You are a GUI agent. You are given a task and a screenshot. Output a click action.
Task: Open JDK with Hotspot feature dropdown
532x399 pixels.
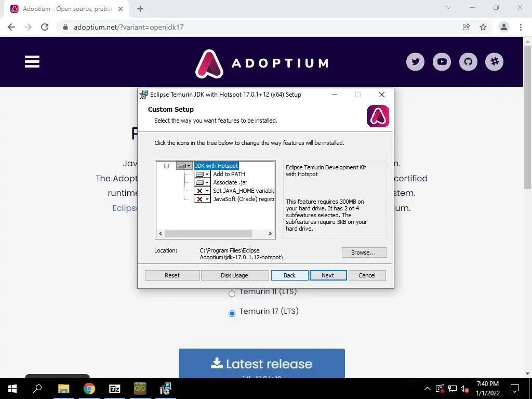184,166
